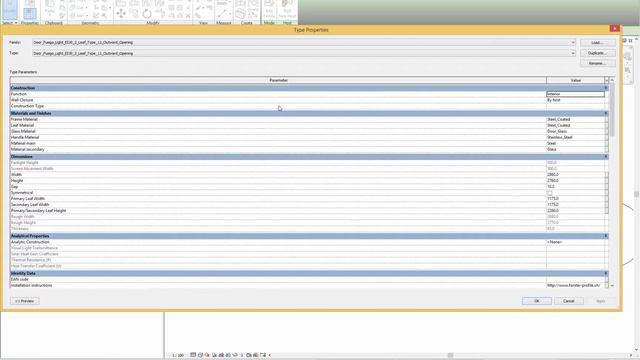
Task: Select Leaf Material value Steel_Coated
Action: [x=576, y=125]
